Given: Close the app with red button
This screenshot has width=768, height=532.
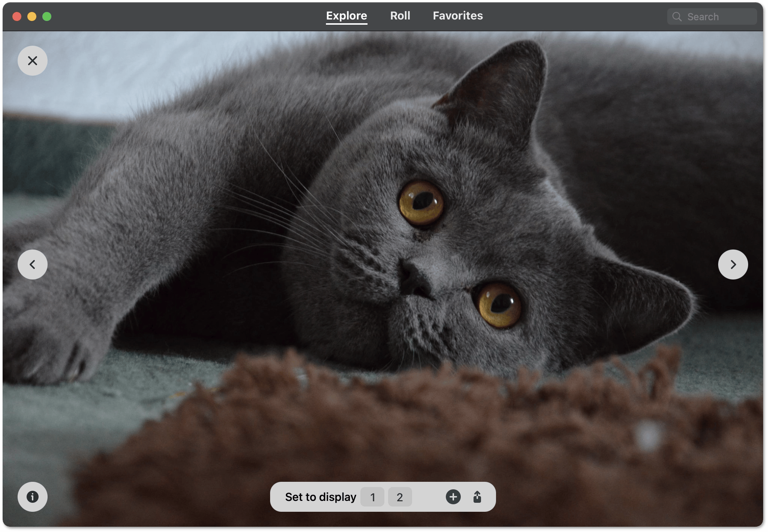Looking at the screenshot, I should [17, 16].
